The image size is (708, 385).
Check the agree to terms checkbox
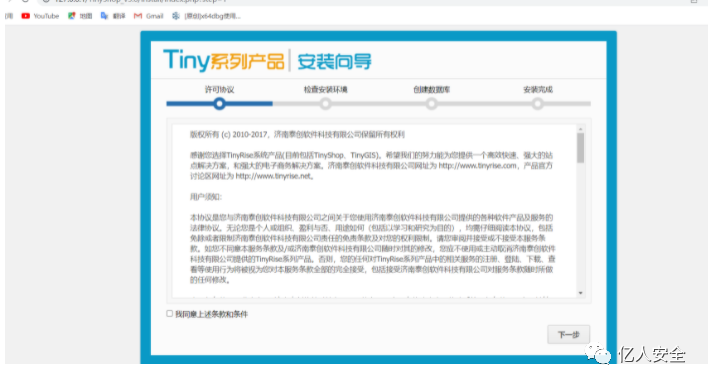click(169, 313)
